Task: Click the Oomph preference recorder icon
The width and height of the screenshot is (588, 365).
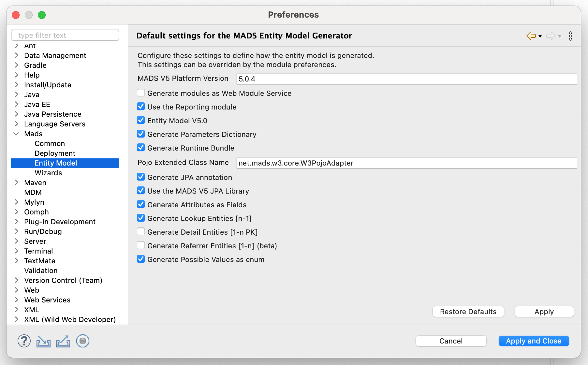Action: (82, 341)
